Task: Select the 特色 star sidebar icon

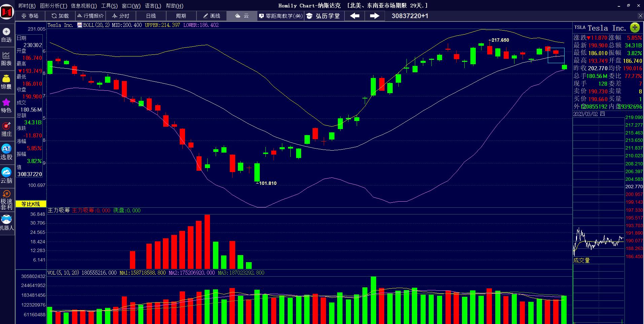Action: 6,106
